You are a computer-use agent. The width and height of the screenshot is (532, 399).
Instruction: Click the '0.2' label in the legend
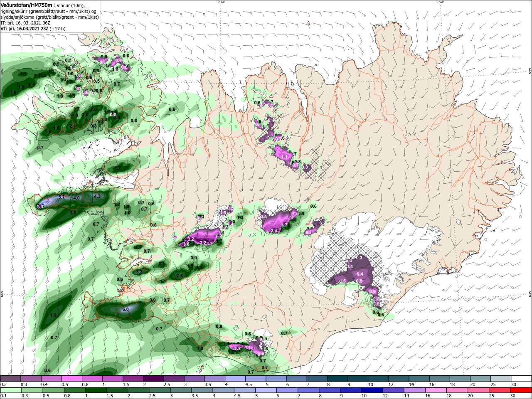(3, 385)
